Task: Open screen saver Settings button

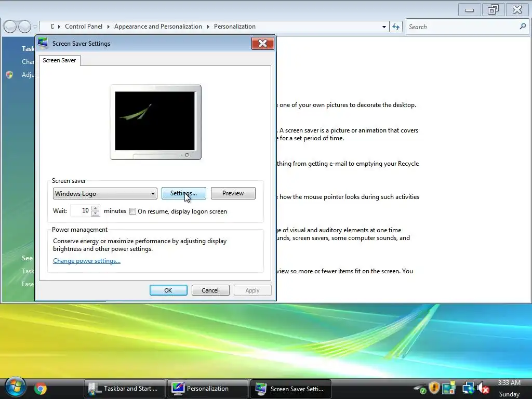Action: coord(183,193)
